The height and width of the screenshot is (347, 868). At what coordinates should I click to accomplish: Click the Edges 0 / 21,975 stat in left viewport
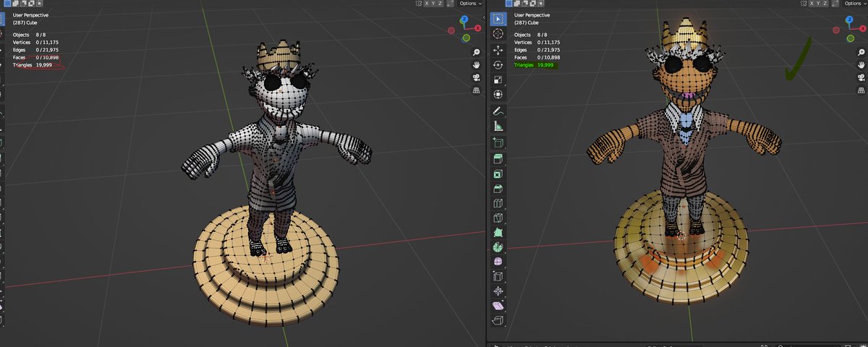click(x=37, y=50)
